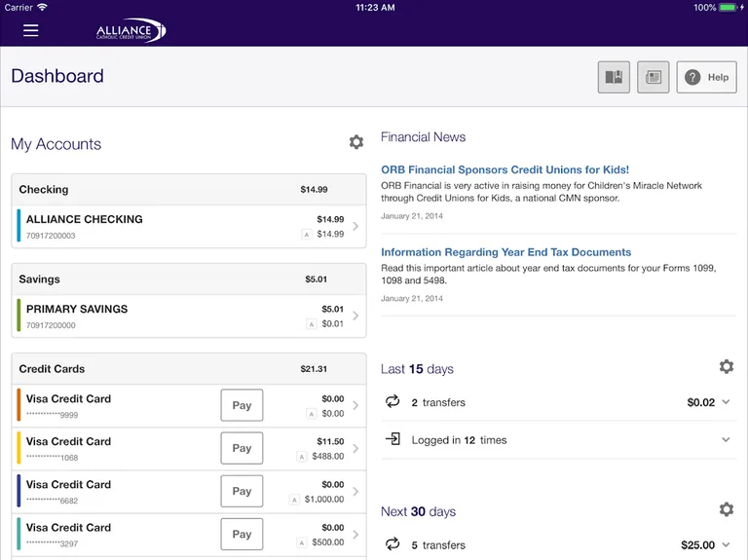The width and height of the screenshot is (748, 560).
Task: Open details chevron for Visa card ending 9999
Action: point(355,405)
